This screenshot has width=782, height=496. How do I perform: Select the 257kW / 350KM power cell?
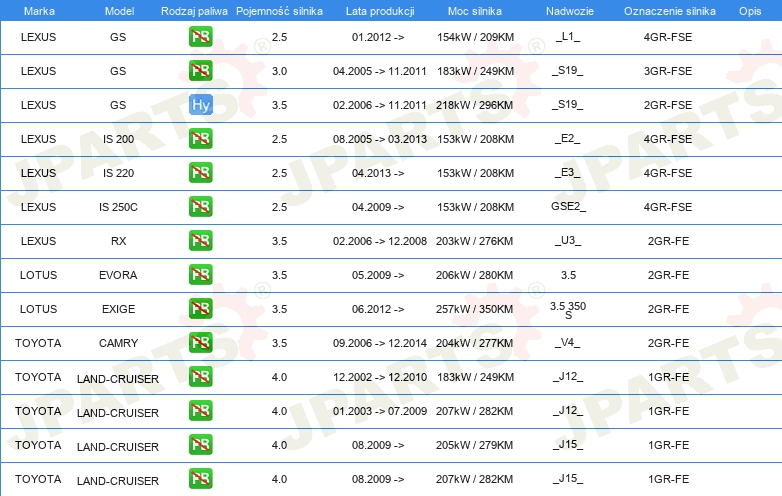click(x=473, y=309)
